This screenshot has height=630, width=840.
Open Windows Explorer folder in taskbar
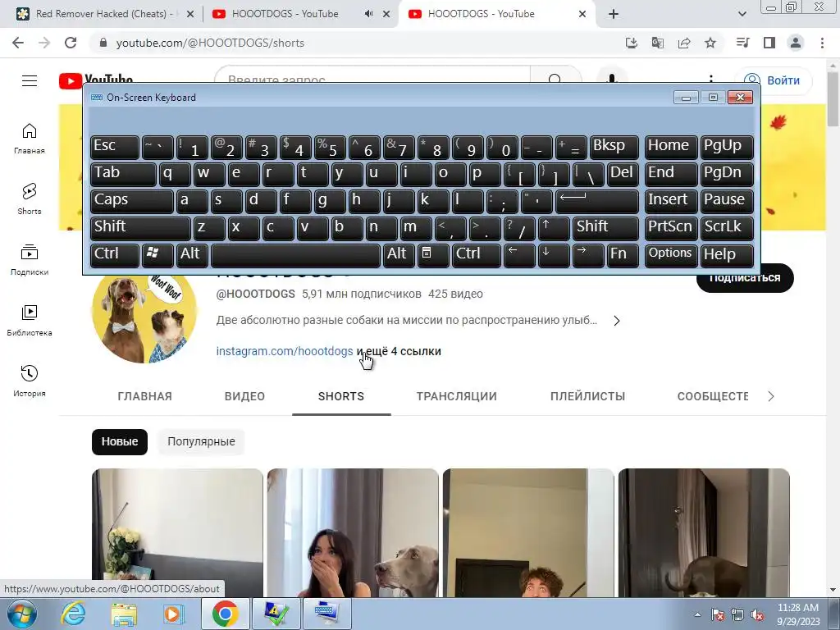(x=124, y=614)
